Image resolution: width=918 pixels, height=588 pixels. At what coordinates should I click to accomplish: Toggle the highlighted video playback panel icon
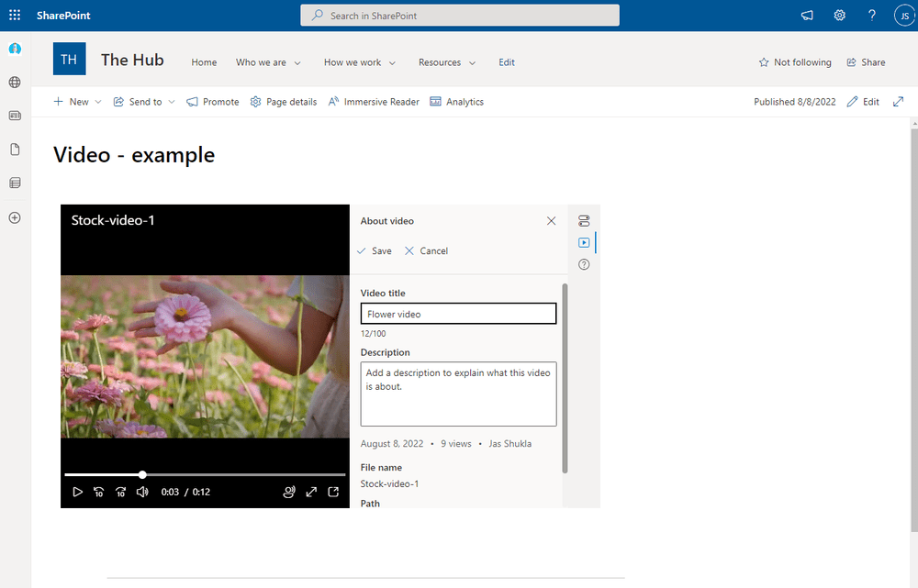click(584, 242)
